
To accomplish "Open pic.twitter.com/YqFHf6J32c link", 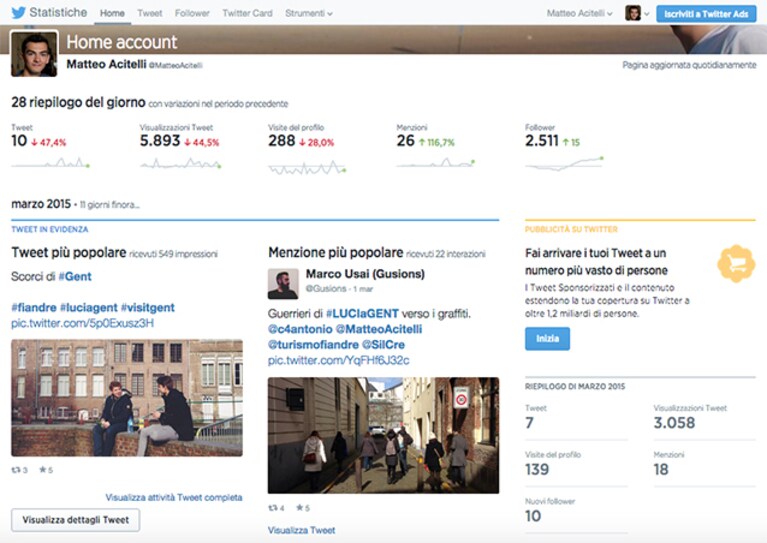I will pyautogui.click(x=338, y=361).
